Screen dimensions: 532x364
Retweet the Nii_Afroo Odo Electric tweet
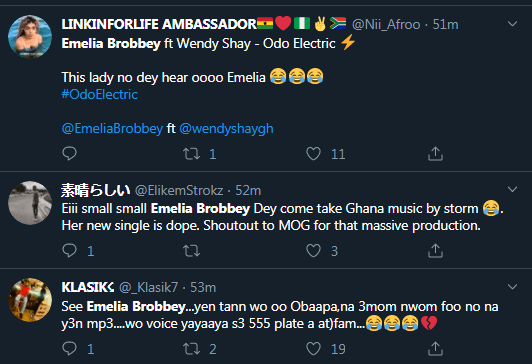click(x=191, y=154)
